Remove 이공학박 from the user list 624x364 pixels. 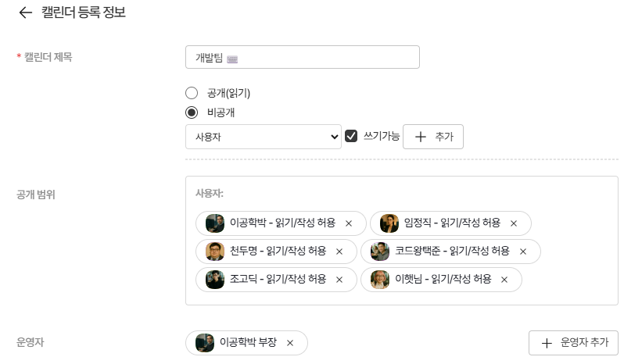point(349,223)
